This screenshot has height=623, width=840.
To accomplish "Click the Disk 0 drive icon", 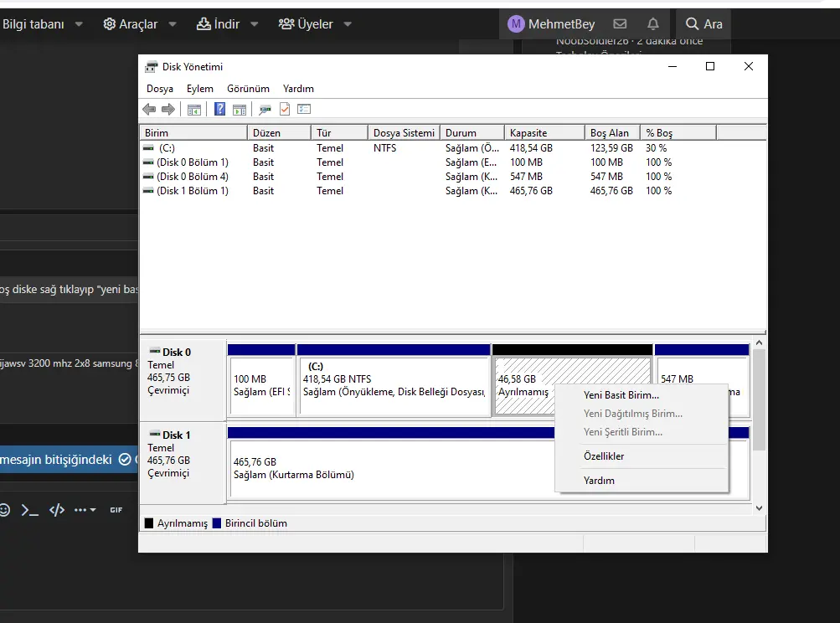I will pyautogui.click(x=155, y=352).
